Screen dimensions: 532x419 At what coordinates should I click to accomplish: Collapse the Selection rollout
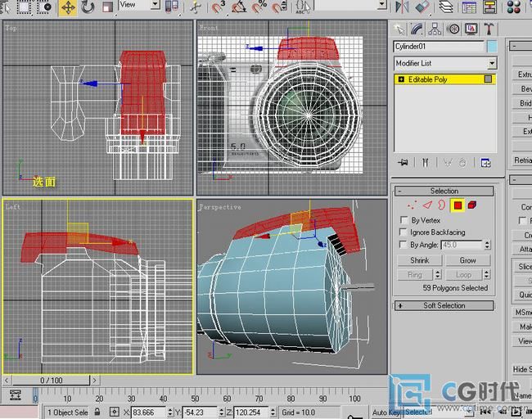pyautogui.click(x=444, y=191)
